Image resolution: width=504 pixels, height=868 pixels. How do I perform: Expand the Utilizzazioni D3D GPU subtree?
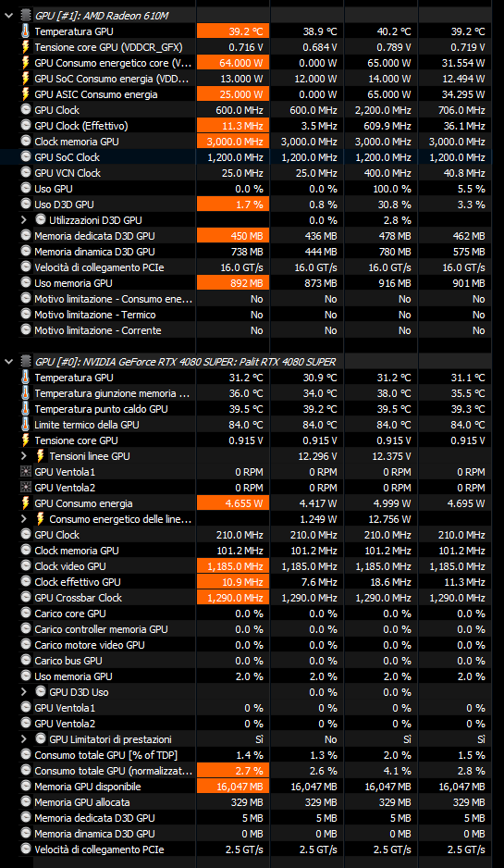pyautogui.click(x=24, y=220)
